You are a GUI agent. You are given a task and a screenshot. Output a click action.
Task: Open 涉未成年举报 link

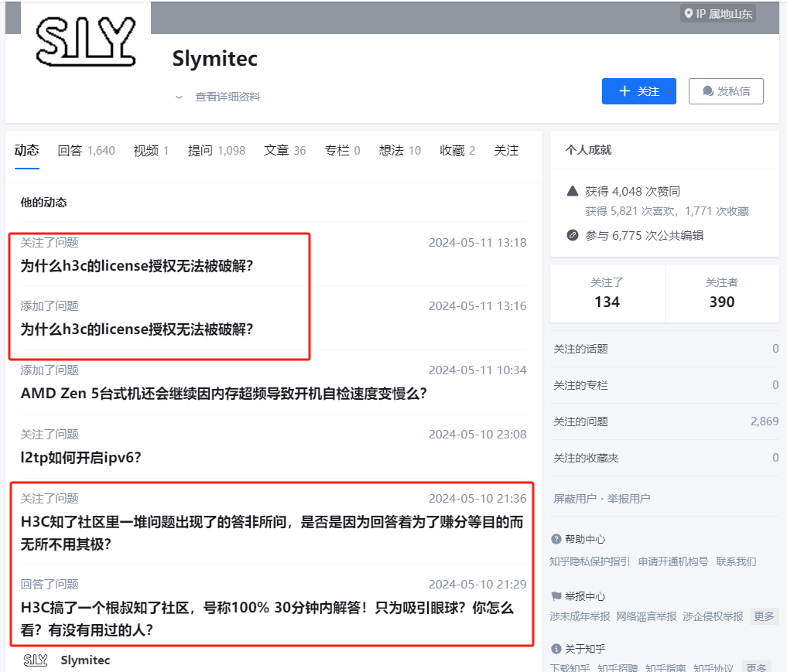coord(580,616)
